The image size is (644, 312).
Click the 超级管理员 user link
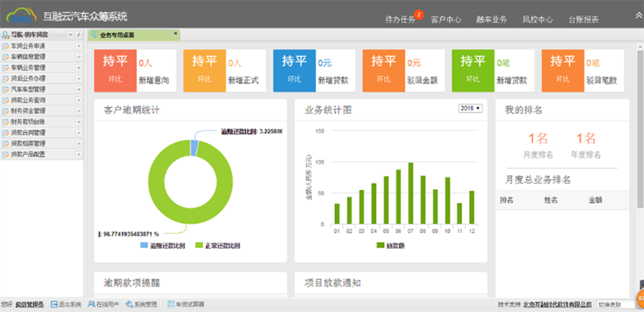coord(31,305)
